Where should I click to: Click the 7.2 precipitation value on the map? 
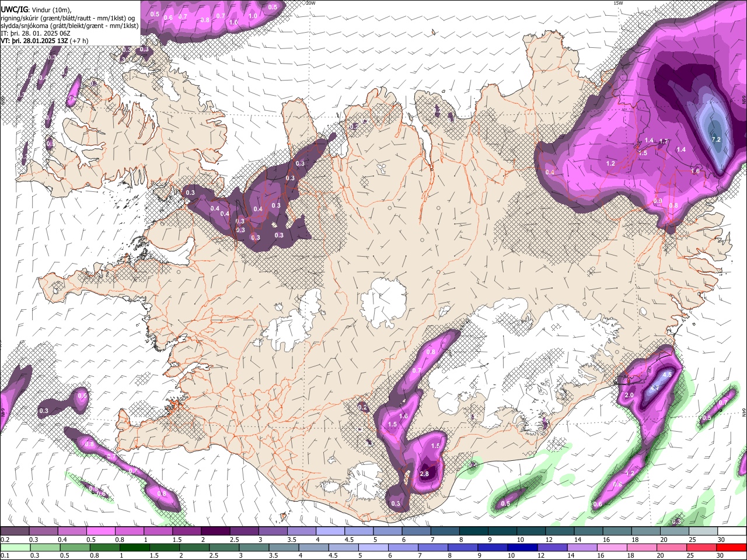[717, 139]
